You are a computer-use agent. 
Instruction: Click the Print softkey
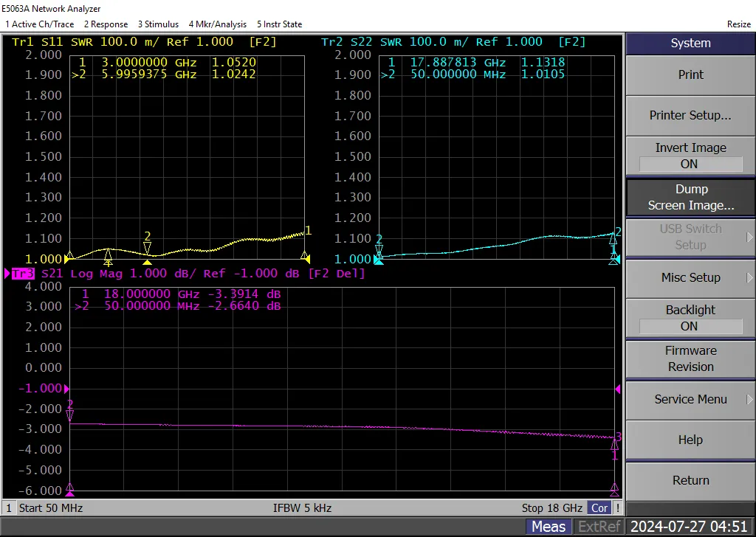coord(690,75)
